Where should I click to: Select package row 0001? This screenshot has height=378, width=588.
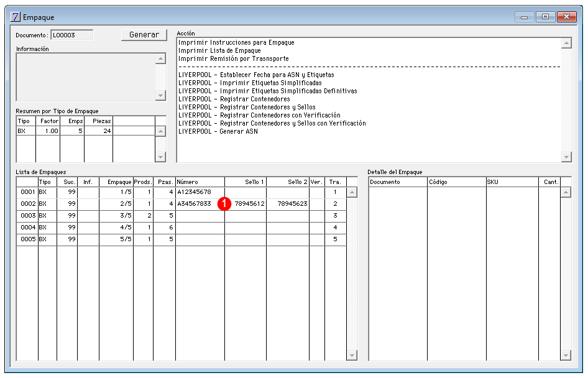click(x=181, y=192)
